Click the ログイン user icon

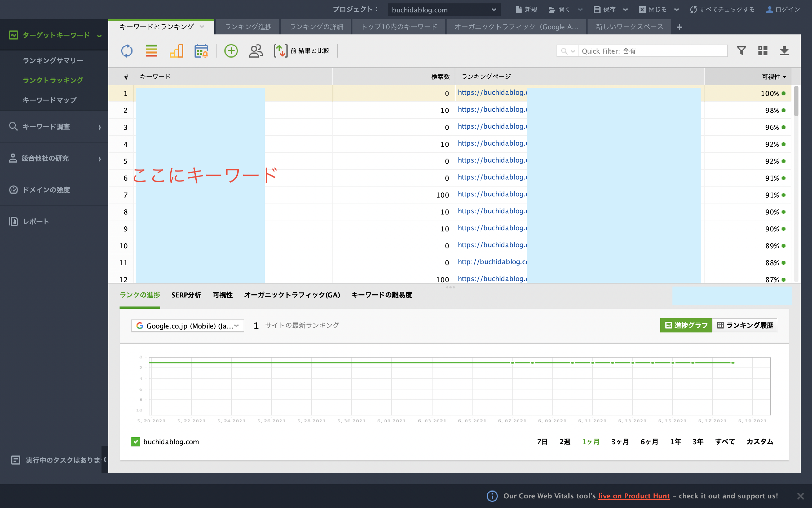pyautogui.click(x=769, y=9)
